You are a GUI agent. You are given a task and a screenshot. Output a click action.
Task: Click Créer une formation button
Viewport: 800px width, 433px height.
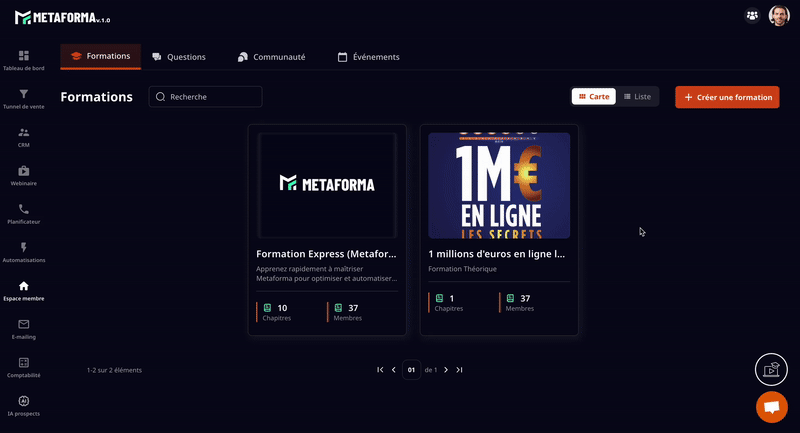pos(727,97)
